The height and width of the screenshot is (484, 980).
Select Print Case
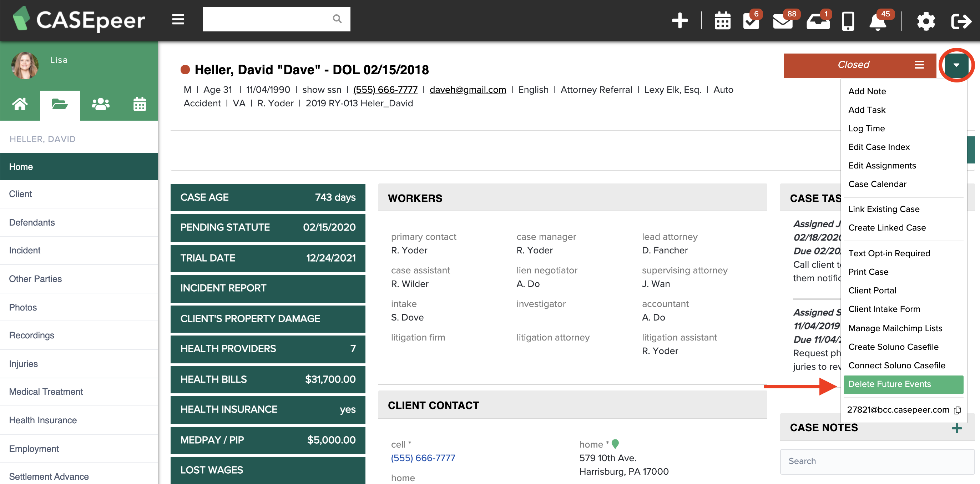coord(868,272)
